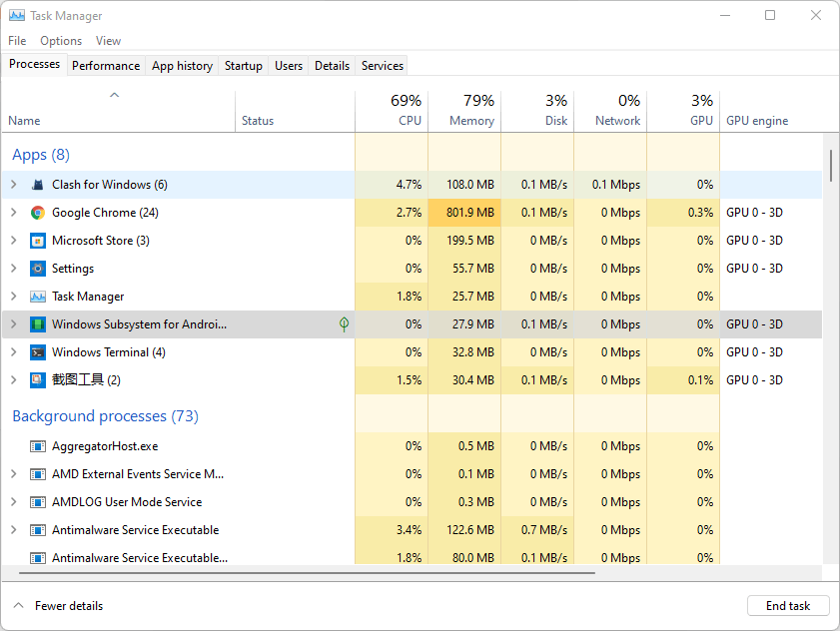Screen dimensions: 840x631
Task: Expand the Microsoft Store group
Action: (x=14, y=240)
